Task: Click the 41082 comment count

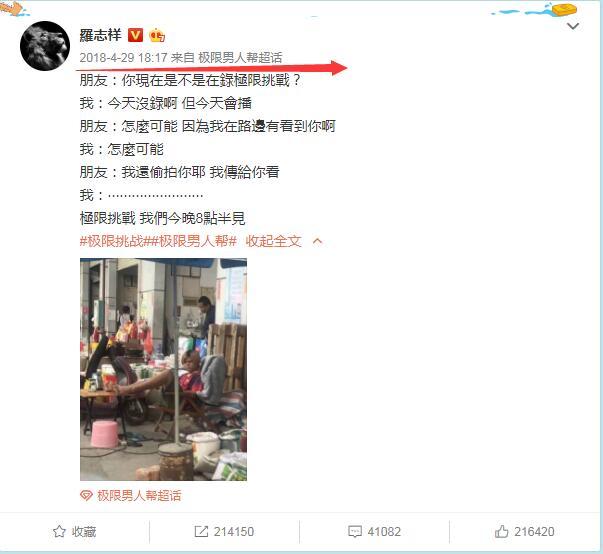Action: coord(384,532)
